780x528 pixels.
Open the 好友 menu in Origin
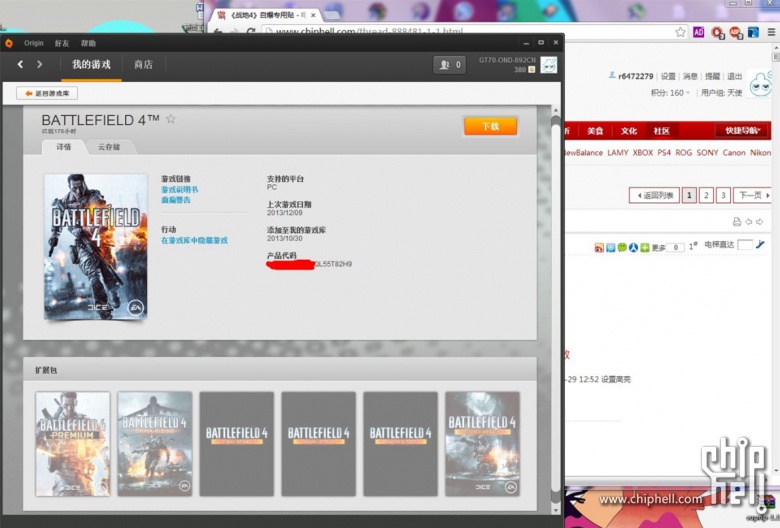click(x=62, y=43)
